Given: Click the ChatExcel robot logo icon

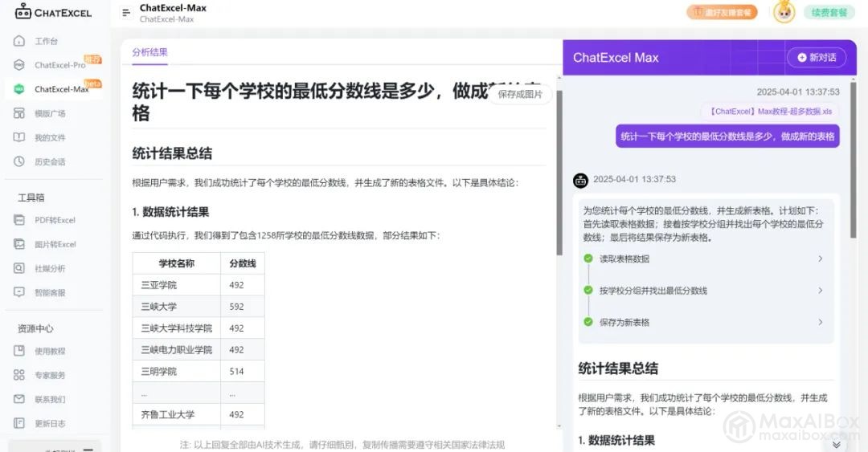Looking at the screenshot, I should (x=23, y=11).
